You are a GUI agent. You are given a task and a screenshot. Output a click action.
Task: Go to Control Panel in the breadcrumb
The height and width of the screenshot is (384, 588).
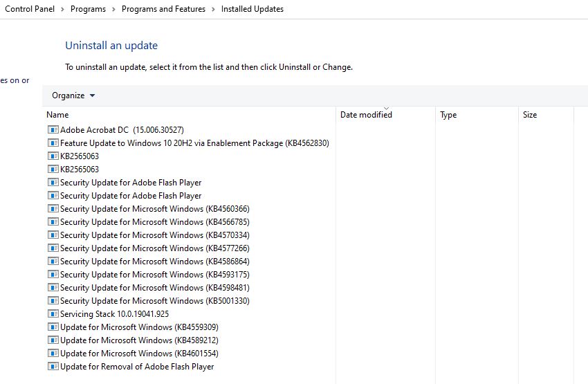(30, 9)
